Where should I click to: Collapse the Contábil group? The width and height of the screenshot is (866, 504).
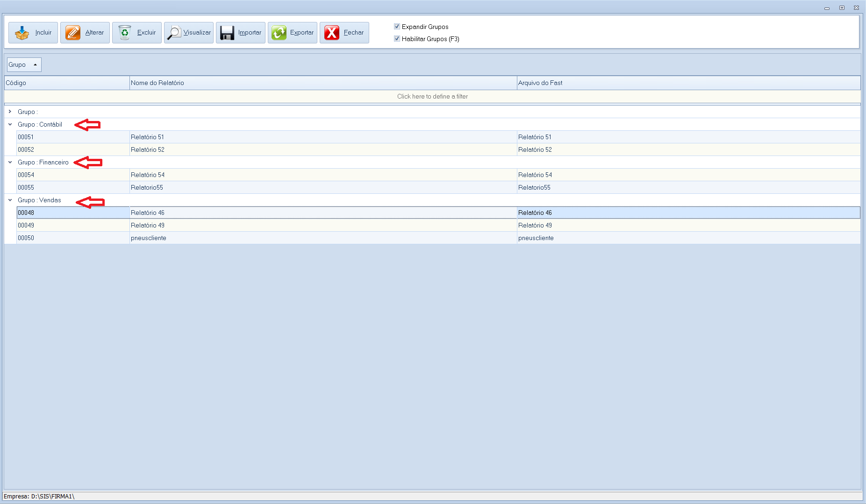tap(10, 124)
